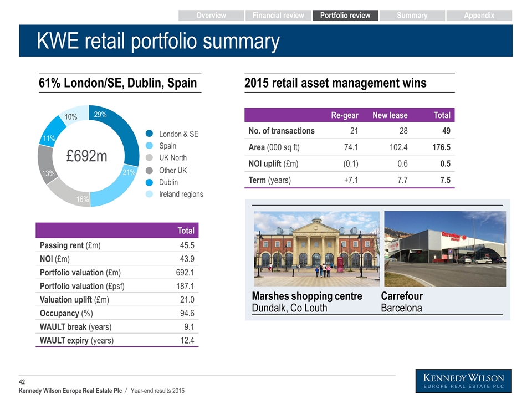
Task: Select the 13% donut chart segment
Action: (x=45, y=165)
